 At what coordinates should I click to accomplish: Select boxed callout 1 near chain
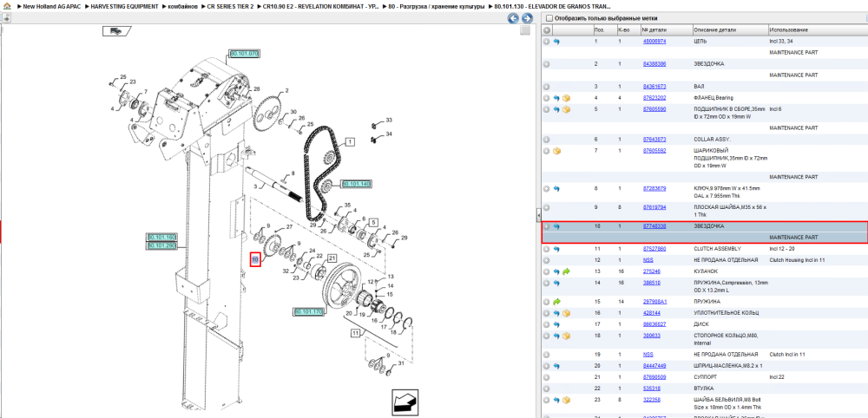[x=350, y=141]
